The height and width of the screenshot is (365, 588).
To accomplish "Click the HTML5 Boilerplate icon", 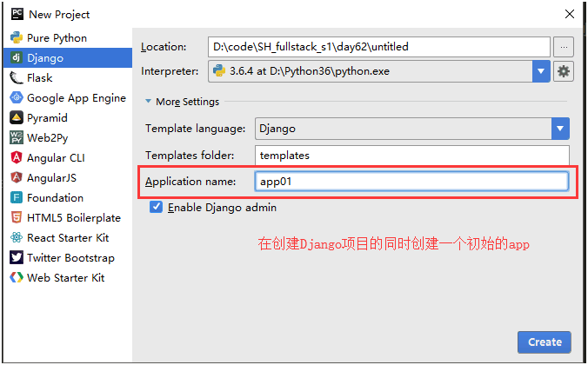I will pyautogui.click(x=17, y=218).
